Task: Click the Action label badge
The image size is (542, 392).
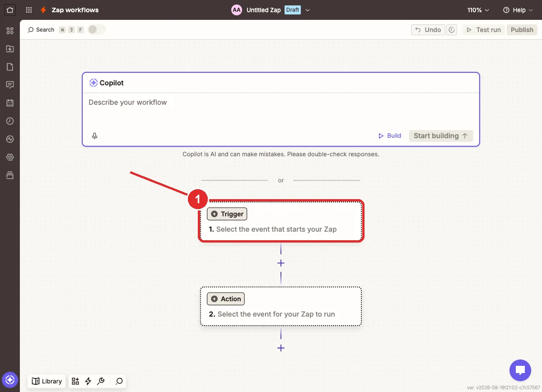Action: click(226, 299)
